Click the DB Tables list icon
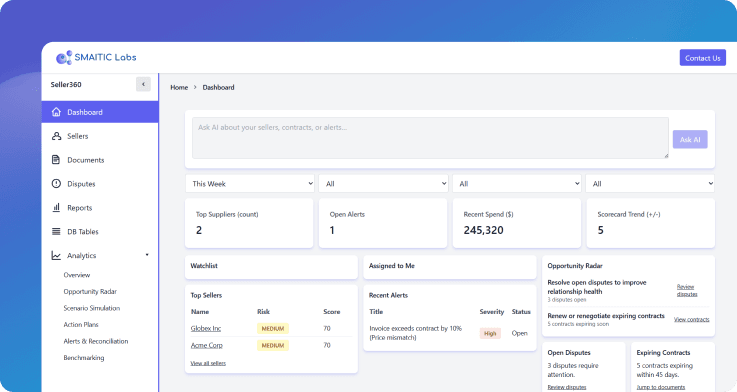The width and height of the screenshot is (737, 392). coord(56,231)
